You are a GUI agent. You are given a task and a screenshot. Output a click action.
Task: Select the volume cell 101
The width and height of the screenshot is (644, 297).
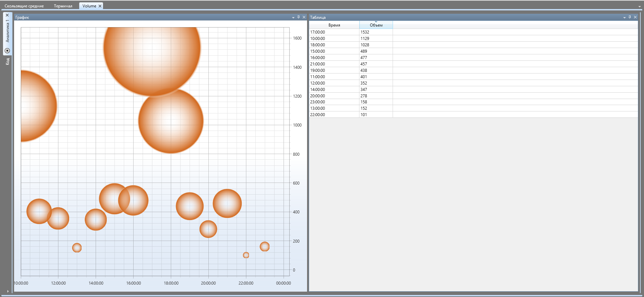coord(376,115)
